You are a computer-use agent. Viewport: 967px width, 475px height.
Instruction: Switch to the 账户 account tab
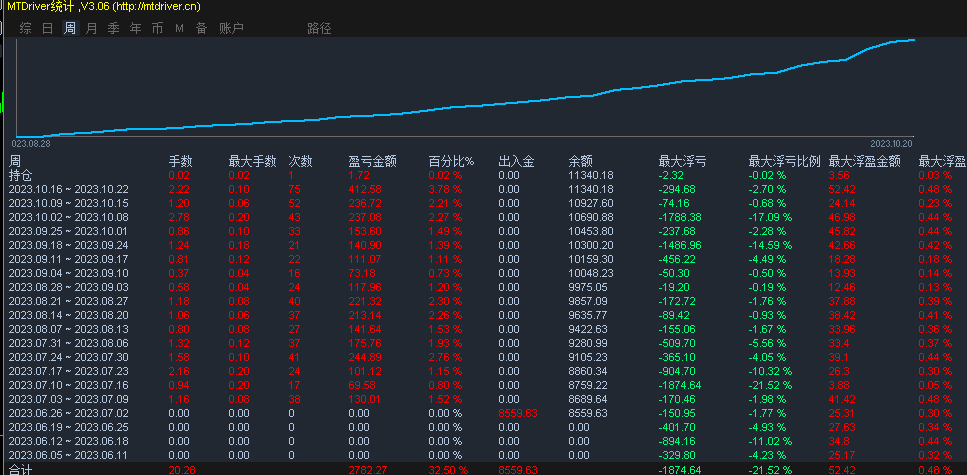click(232, 28)
